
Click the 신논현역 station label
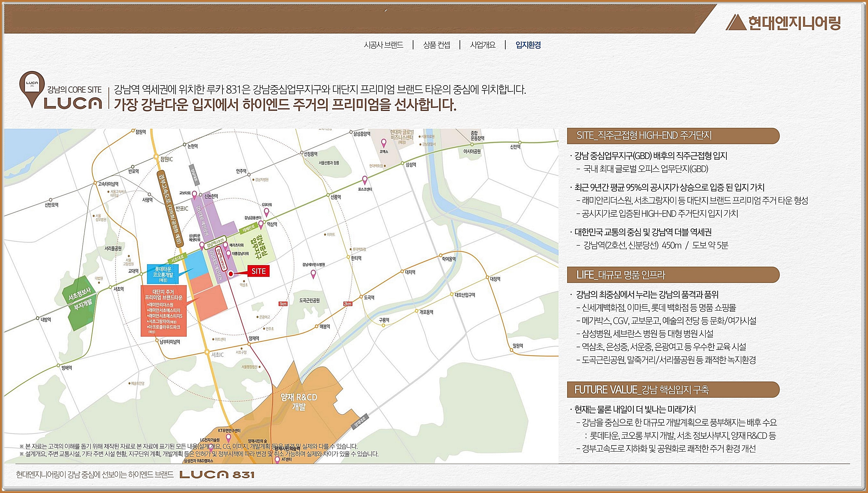click(211, 196)
